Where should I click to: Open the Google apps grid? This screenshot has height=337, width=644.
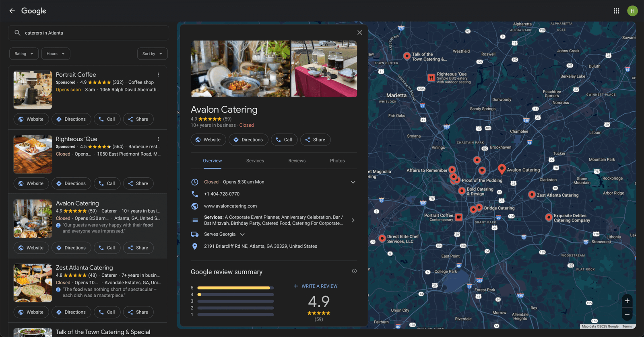(x=616, y=11)
